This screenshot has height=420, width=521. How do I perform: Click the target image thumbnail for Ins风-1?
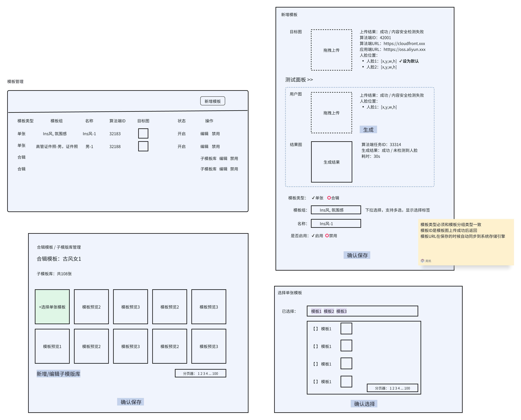point(143,133)
